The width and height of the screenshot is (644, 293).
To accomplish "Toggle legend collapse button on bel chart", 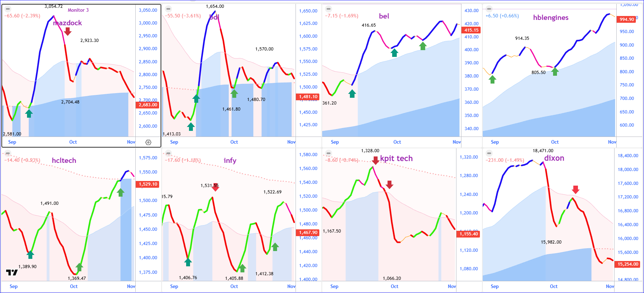I will [329, 9].
